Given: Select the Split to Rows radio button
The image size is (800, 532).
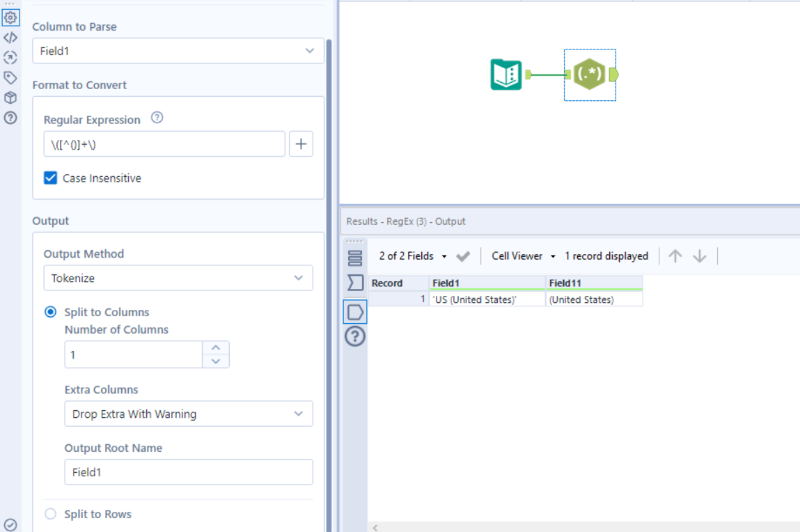Looking at the screenshot, I should coord(49,514).
